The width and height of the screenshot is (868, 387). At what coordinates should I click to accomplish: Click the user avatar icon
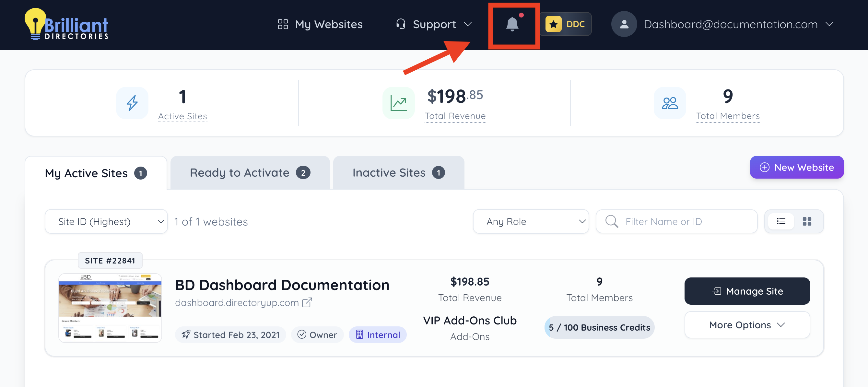[624, 24]
